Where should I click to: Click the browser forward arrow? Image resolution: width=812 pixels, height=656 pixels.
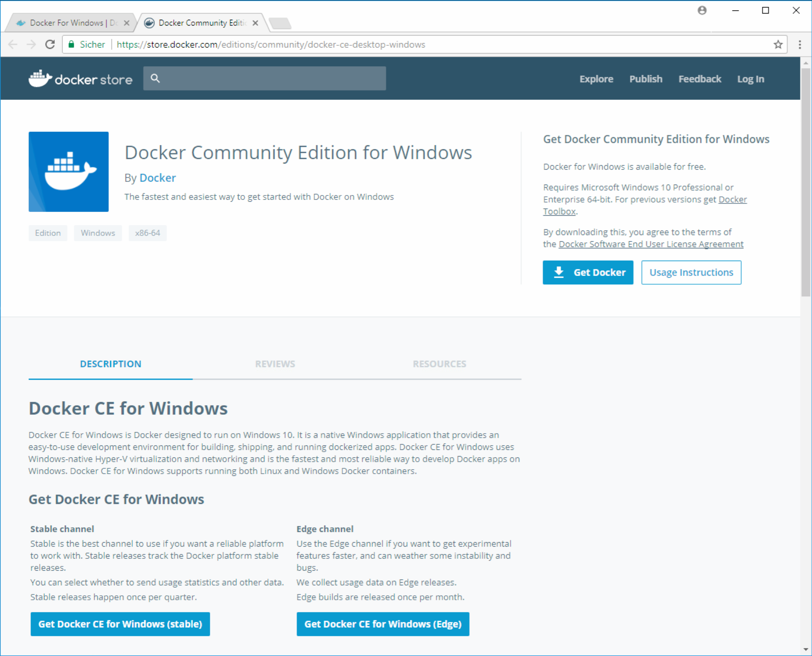coord(31,45)
